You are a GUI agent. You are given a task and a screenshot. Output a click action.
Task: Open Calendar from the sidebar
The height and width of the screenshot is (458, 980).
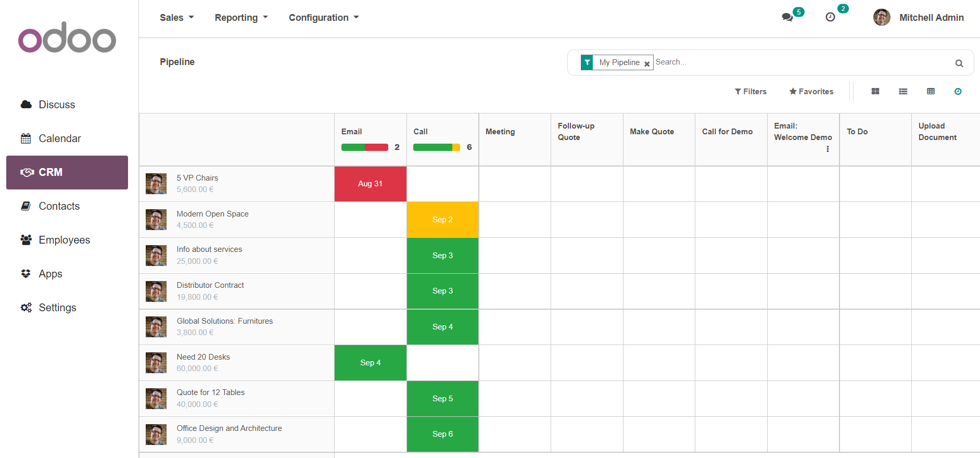pos(60,138)
